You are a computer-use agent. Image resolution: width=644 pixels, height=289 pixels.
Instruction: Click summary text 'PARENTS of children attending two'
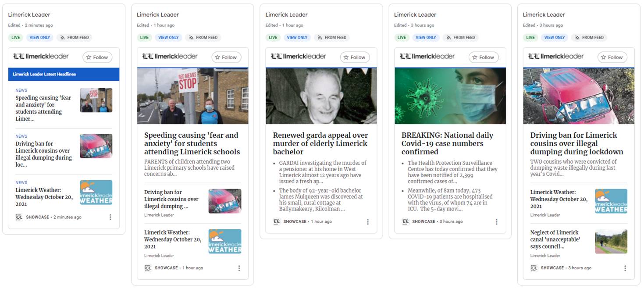coord(189,168)
